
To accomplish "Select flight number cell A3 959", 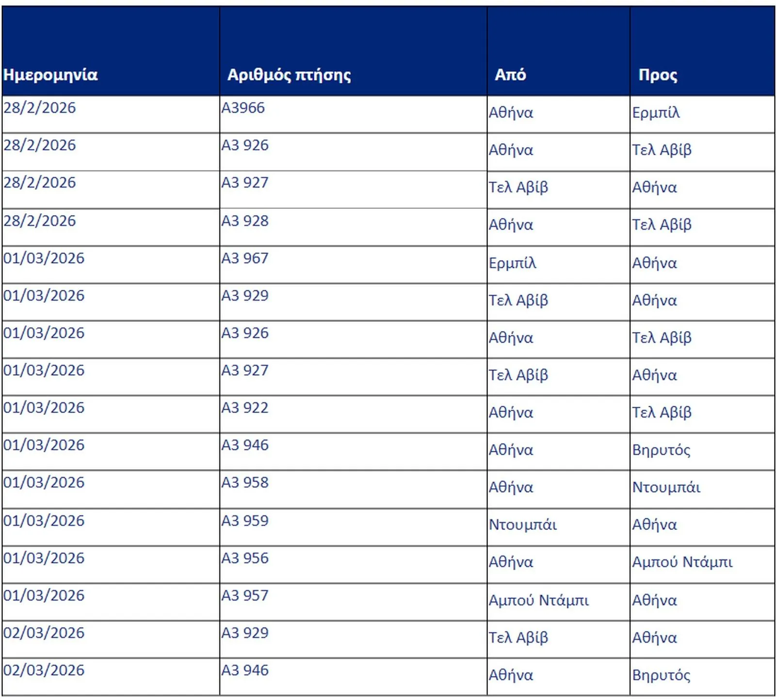I will pyautogui.click(x=245, y=521).
